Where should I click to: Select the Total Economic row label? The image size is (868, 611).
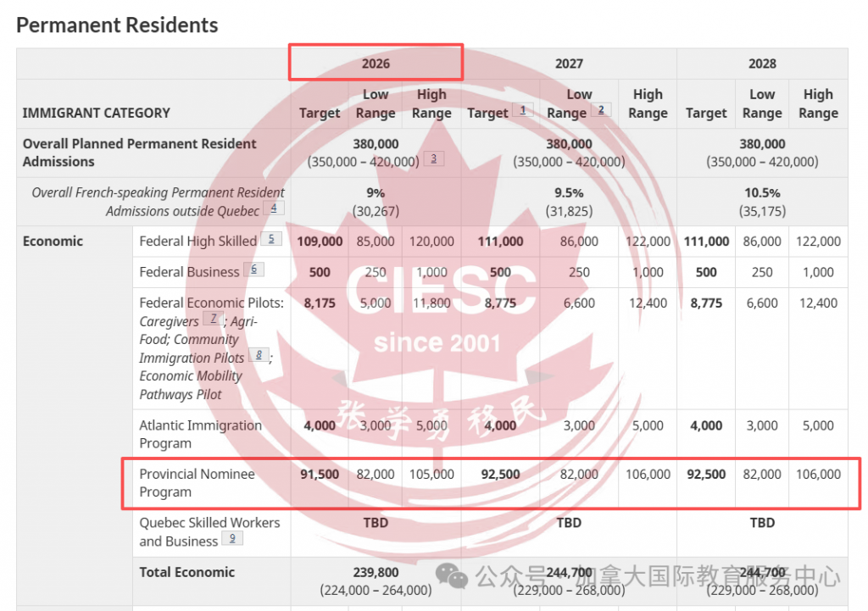point(186,572)
